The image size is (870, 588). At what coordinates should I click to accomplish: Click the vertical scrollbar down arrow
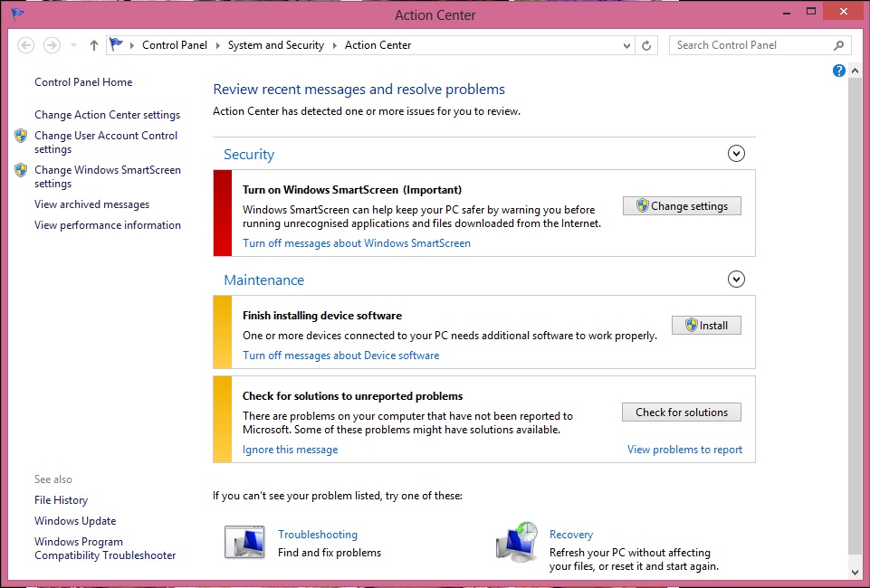click(855, 573)
